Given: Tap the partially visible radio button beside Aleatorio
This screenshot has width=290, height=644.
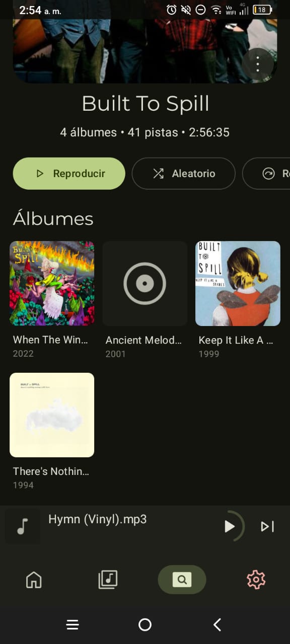Looking at the screenshot, I should (266, 174).
